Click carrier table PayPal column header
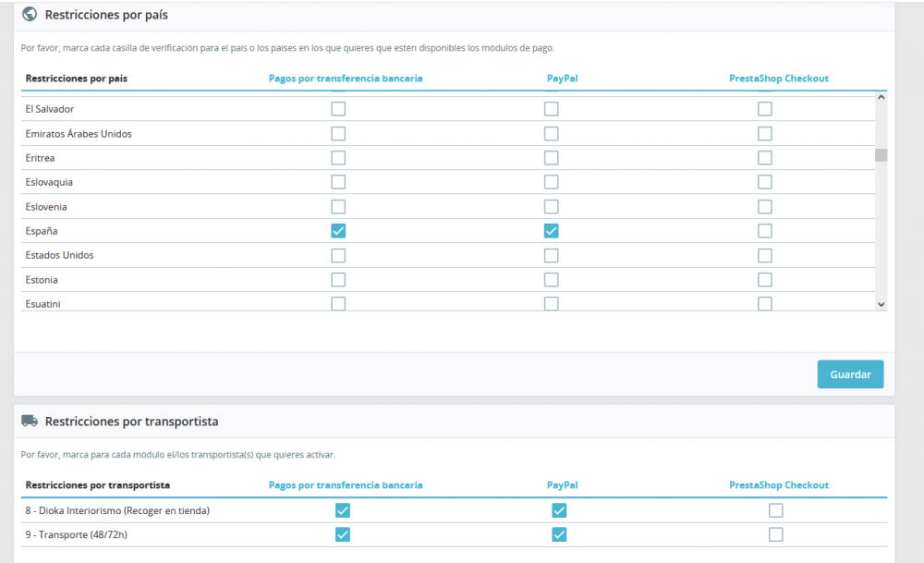924x563 pixels. click(562, 485)
